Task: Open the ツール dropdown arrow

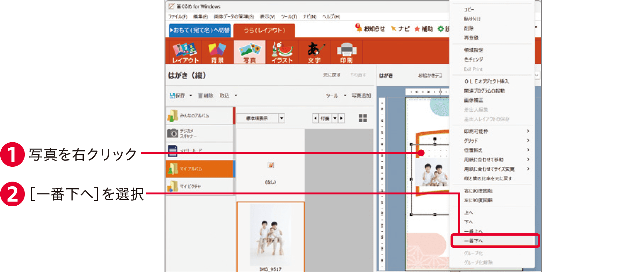Action: (345, 96)
